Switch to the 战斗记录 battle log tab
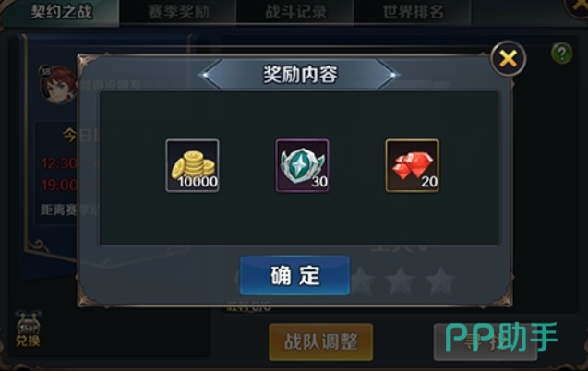 pyautogui.click(x=295, y=12)
